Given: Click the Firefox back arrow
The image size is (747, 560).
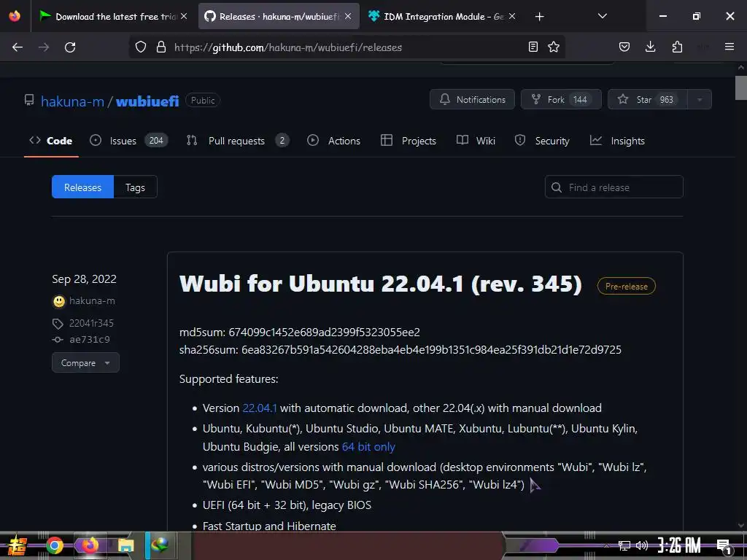Looking at the screenshot, I should pos(18,47).
